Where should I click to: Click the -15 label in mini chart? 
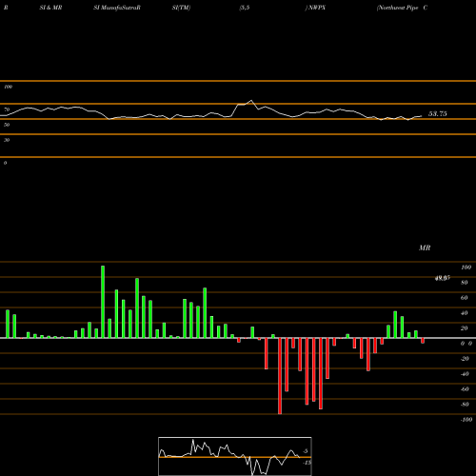coord(307,463)
